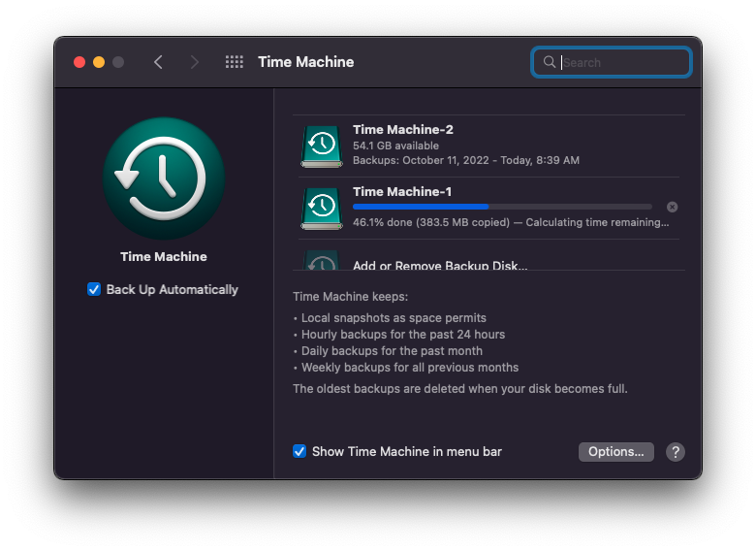The height and width of the screenshot is (551, 756).
Task: Click 'The oldest backups are deleted' sentence
Action: click(460, 388)
